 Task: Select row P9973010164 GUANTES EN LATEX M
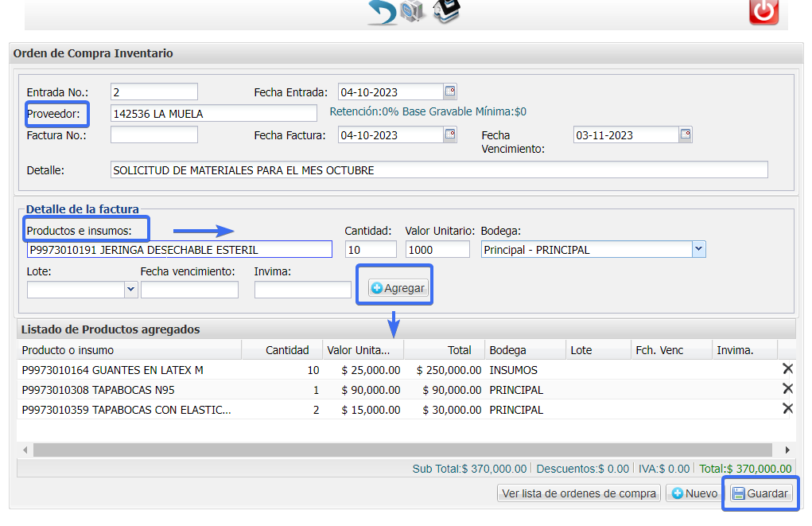pos(406,369)
